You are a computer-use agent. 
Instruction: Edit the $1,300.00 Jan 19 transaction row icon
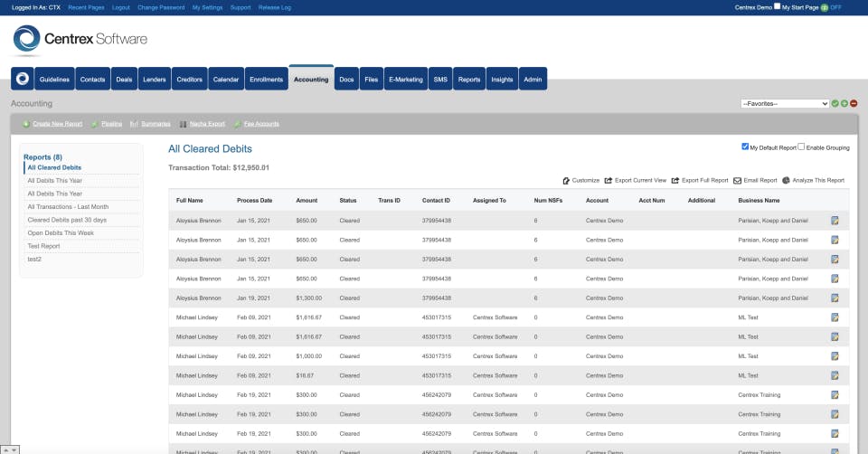pyautogui.click(x=835, y=298)
